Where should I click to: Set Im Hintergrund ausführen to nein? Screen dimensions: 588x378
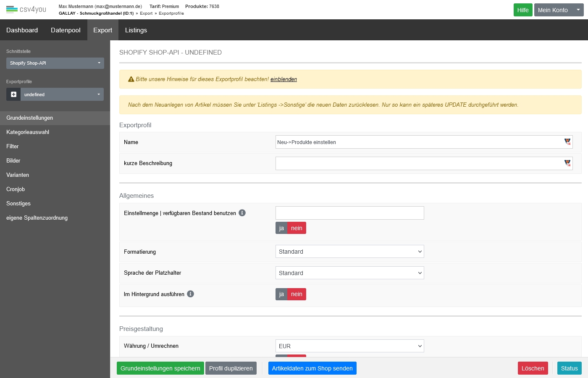pyautogui.click(x=297, y=294)
